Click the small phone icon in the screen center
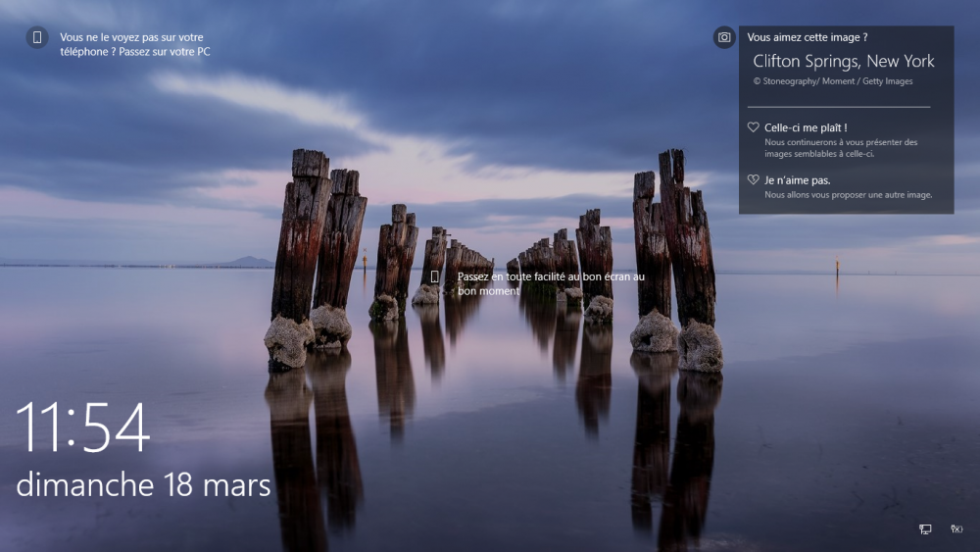The image size is (980, 552). (435, 277)
